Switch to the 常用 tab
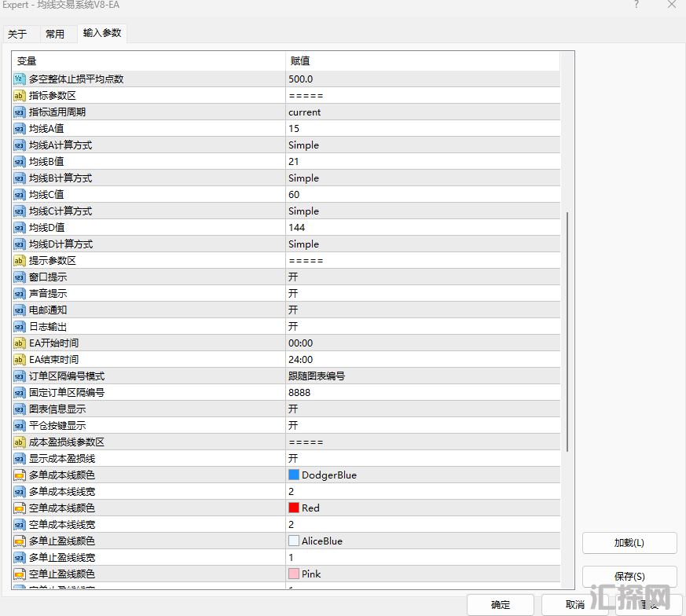Screen dimensions: 686x616 pos(55,34)
